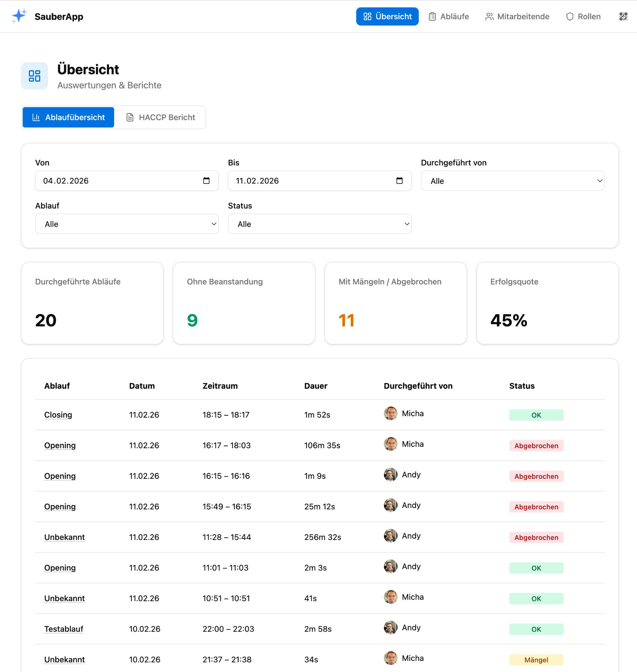Click the Abläufe clipboard icon

pos(432,16)
